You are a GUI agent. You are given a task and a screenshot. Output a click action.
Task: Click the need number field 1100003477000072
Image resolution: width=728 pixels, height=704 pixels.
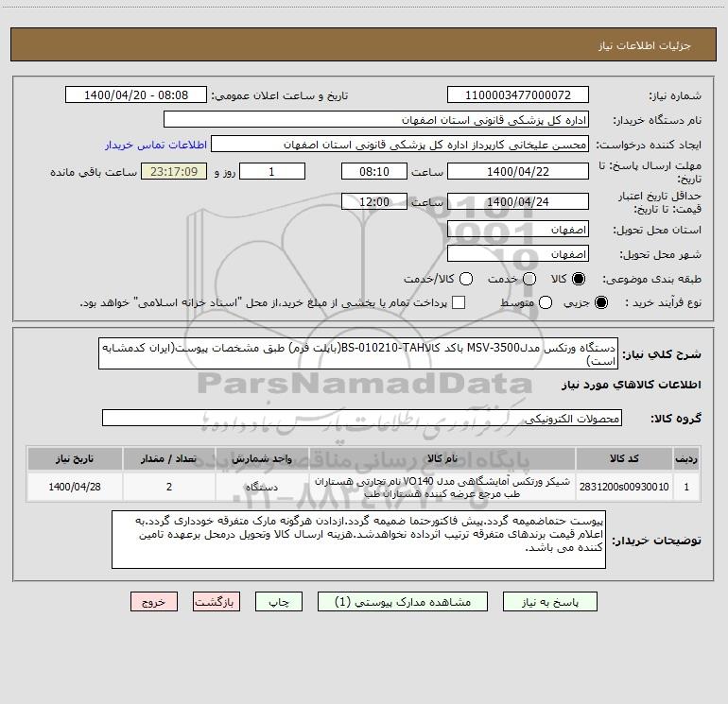coord(518,95)
